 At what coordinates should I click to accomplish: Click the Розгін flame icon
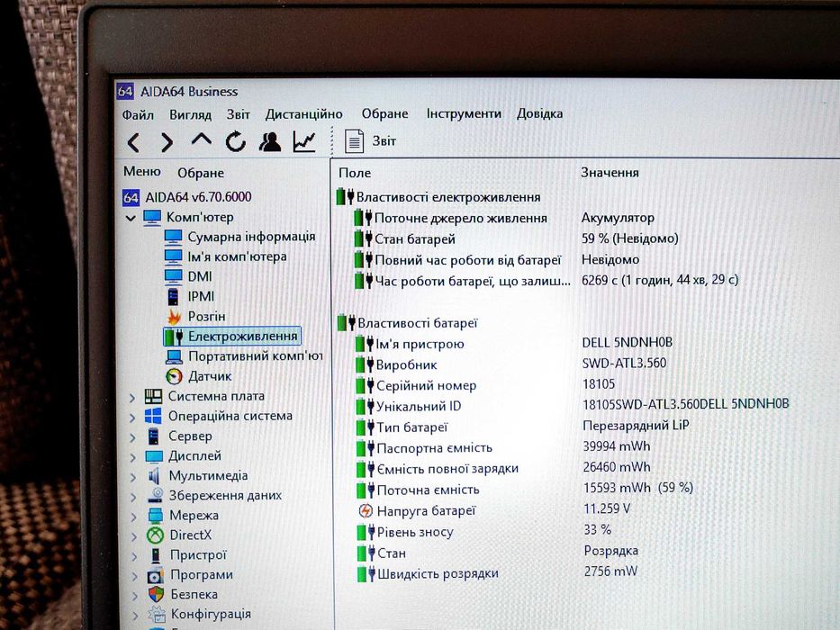174,317
